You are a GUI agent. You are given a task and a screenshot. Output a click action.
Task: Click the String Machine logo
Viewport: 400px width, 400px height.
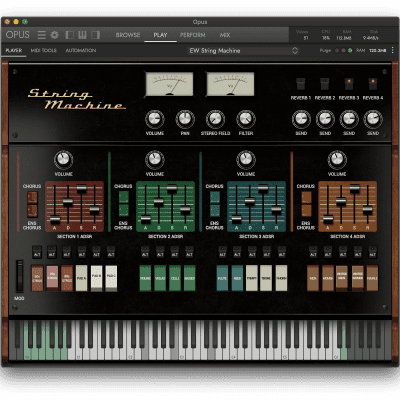click(77, 99)
